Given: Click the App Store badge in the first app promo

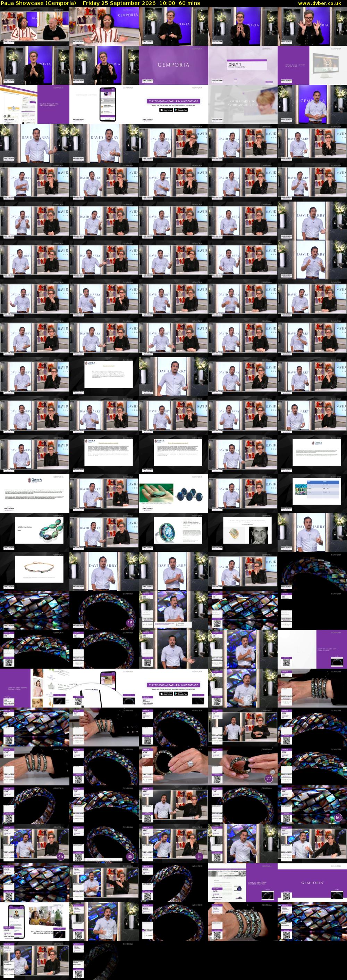Looking at the screenshot, I should point(166,110).
